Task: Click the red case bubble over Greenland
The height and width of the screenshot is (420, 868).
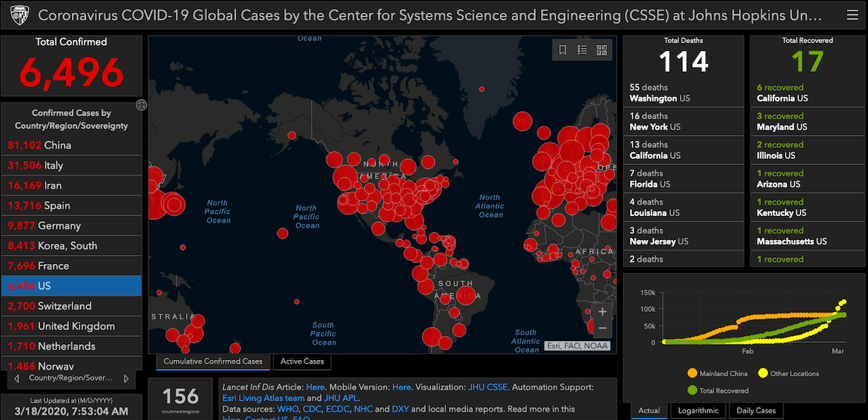Action: click(482, 88)
